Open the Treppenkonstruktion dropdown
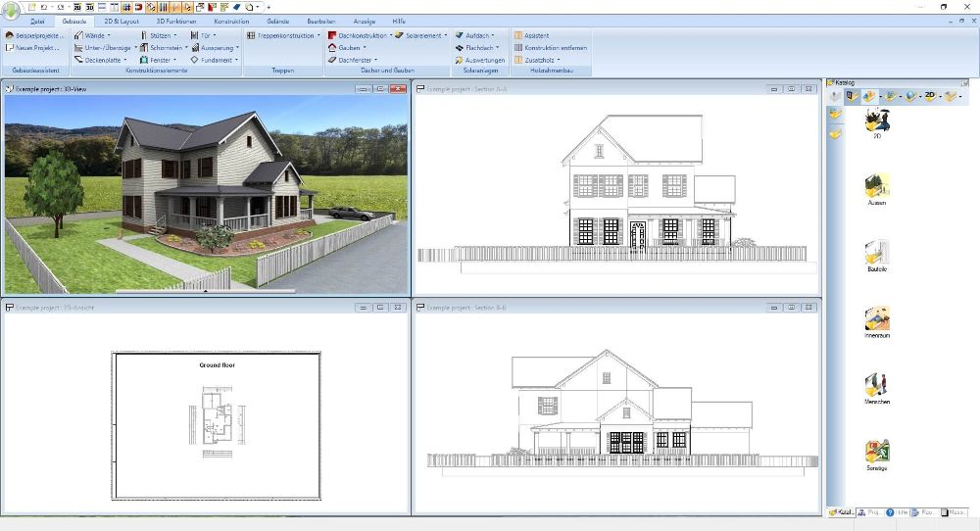 284,35
